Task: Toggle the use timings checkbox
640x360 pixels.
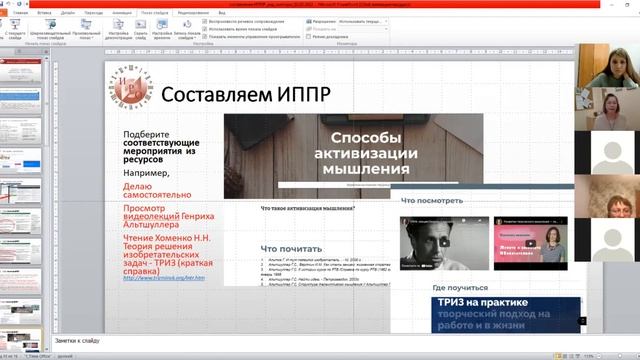Action: point(205,29)
